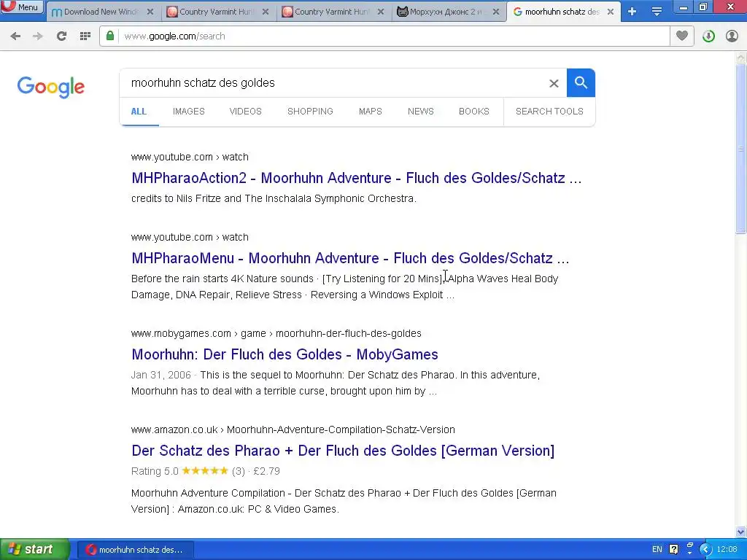Click the Opera taskbar window button
This screenshot has height=560, width=747.
136,550
